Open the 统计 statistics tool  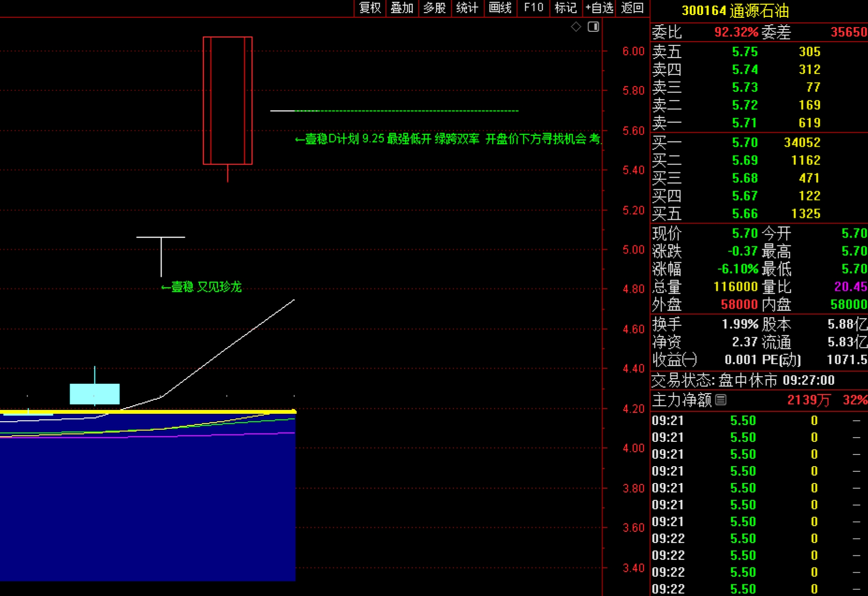click(x=467, y=8)
